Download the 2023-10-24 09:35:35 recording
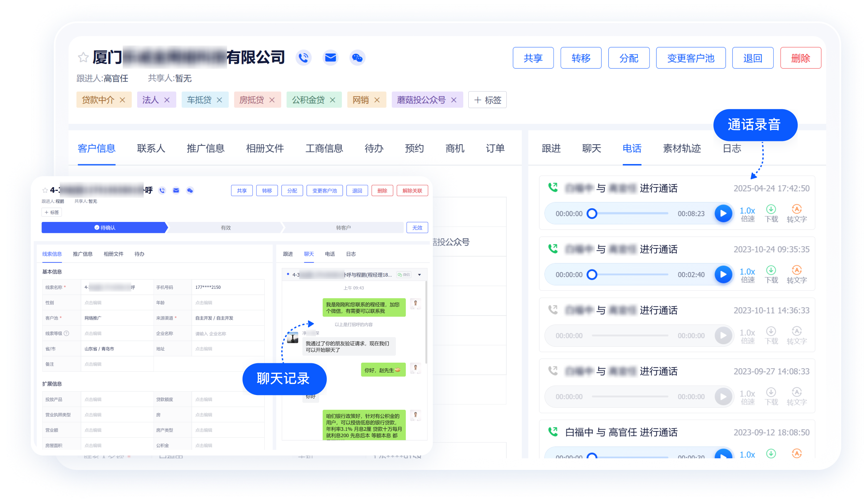Screen dimensions: 868x502 click(x=771, y=275)
